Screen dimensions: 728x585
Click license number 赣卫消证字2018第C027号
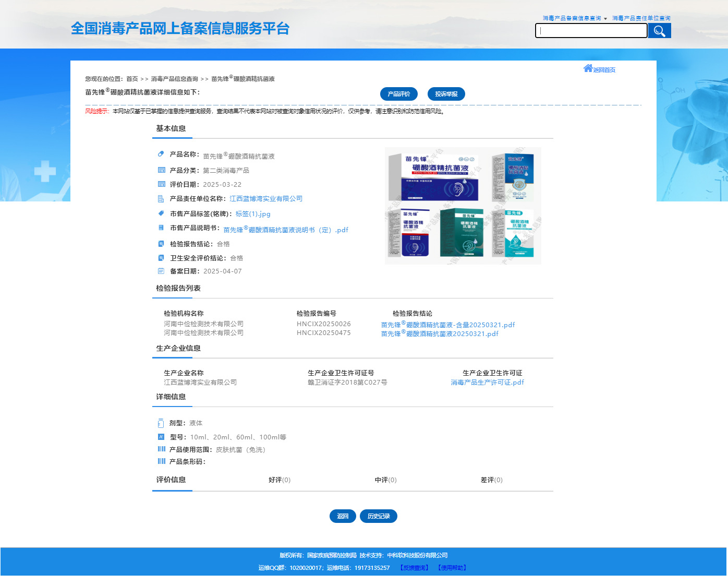click(x=347, y=383)
